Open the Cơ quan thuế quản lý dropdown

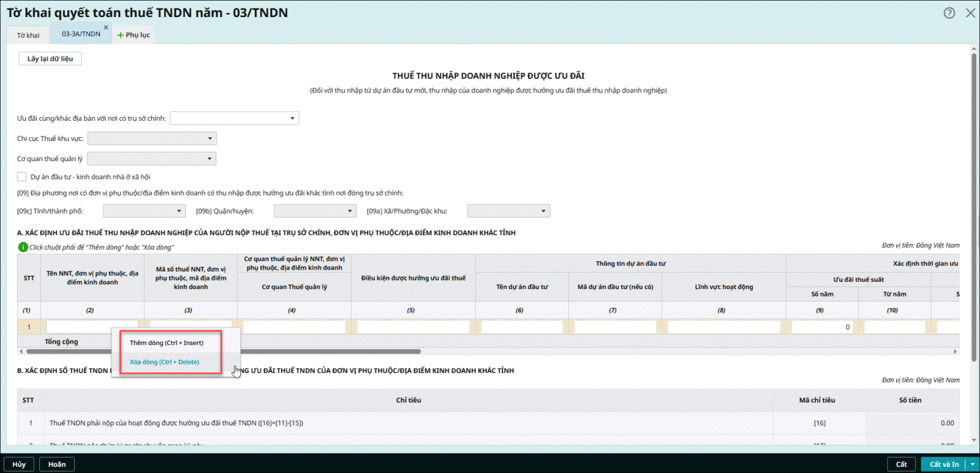click(x=151, y=159)
